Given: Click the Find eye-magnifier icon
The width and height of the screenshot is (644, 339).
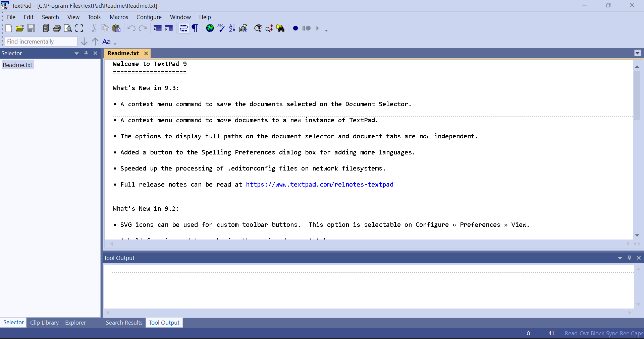Looking at the screenshot, I should point(258,28).
